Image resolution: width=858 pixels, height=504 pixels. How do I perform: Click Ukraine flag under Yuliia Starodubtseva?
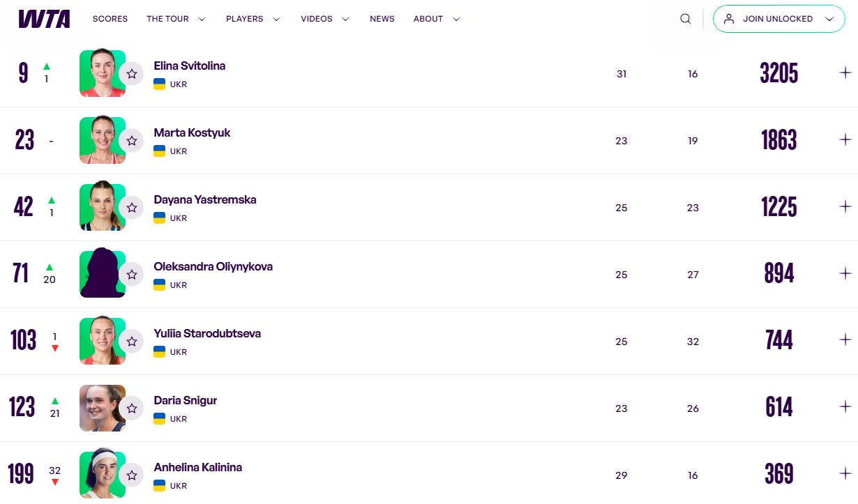click(159, 352)
